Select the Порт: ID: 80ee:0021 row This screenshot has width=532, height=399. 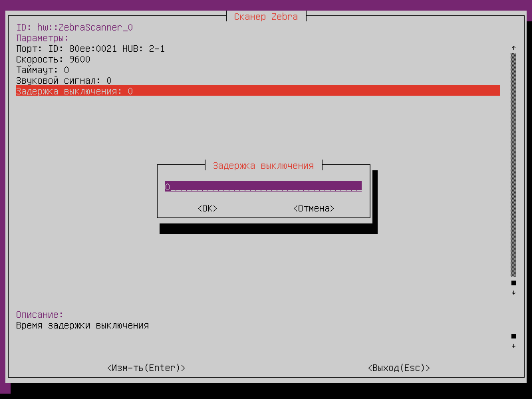[90, 49]
